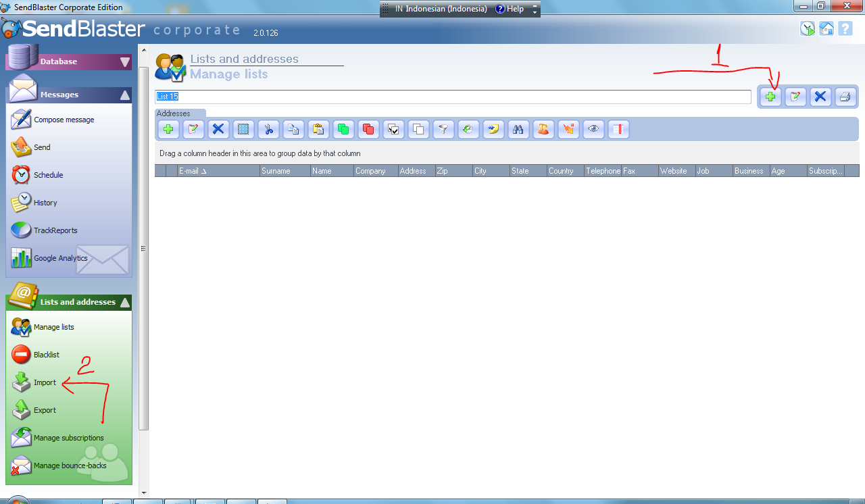Click Help in the language bar
The width and height of the screenshot is (865, 504).
click(x=510, y=9)
